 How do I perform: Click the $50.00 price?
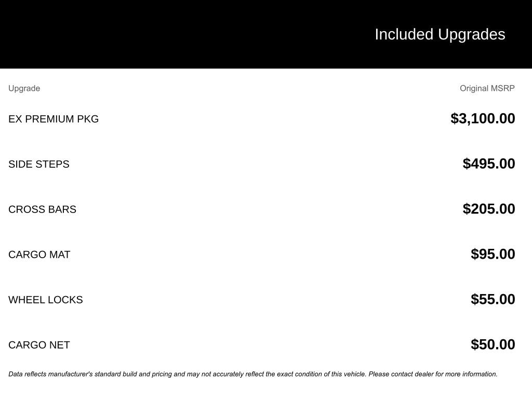[493, 344]
